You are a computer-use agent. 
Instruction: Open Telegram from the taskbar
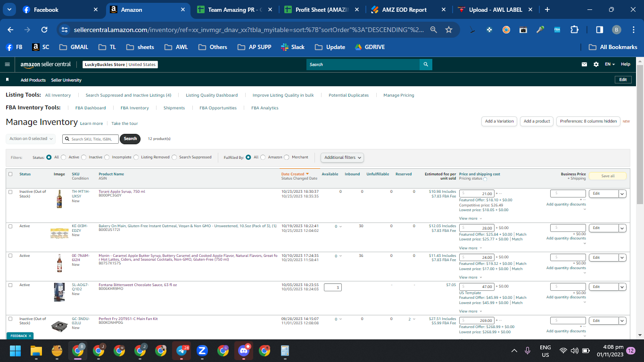[x=182, y=351]
